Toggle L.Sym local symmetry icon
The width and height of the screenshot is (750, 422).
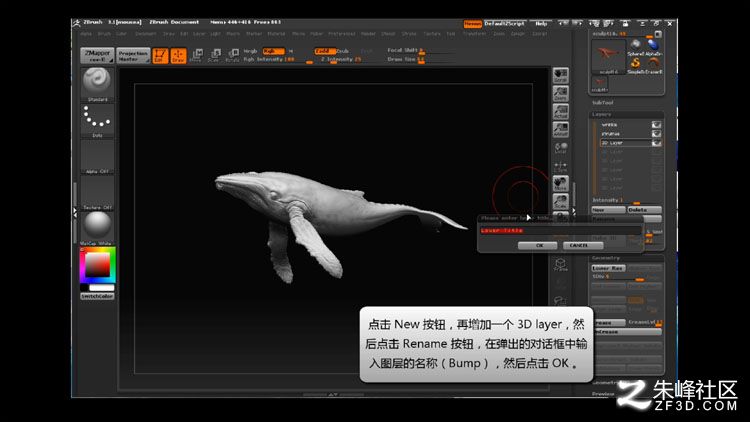[561, 166]
